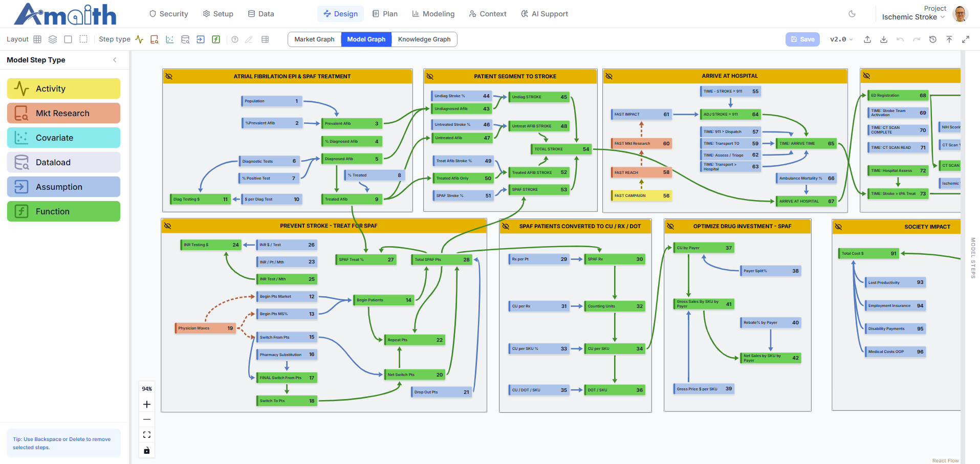
Task: Choose the solid square layout icon
Action: (68, 39)
